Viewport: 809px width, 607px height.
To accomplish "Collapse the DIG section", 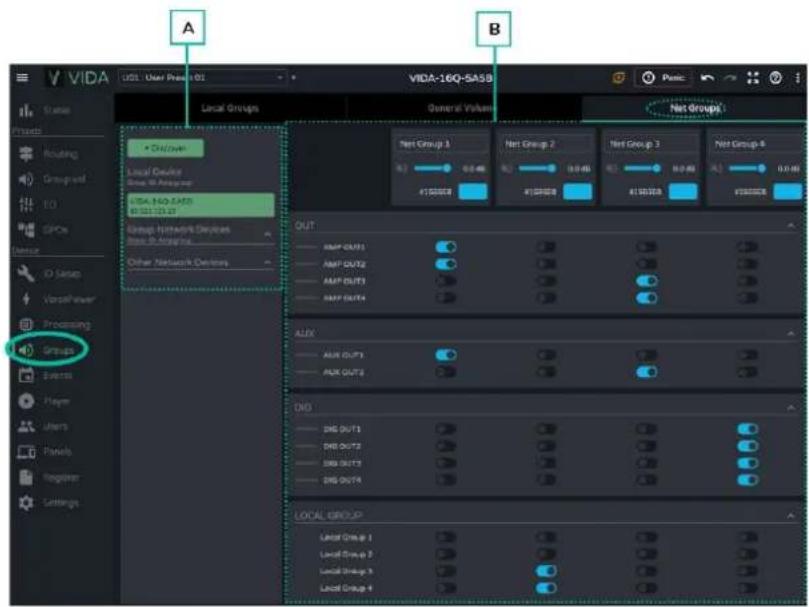I will [791, 408].
